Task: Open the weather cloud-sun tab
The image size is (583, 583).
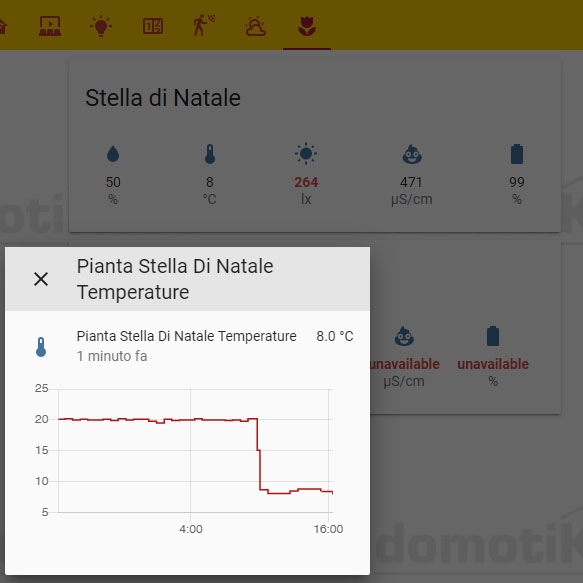Action: coord(255,26)
